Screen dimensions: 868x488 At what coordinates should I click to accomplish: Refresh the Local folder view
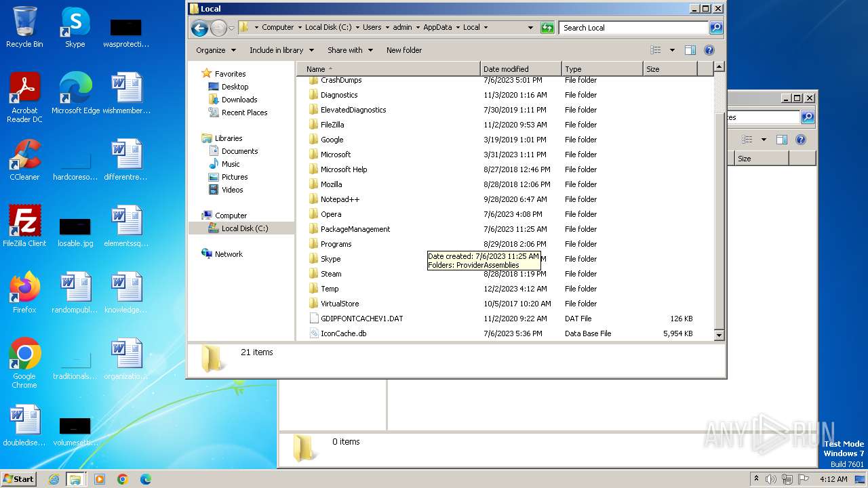(547, 28)
